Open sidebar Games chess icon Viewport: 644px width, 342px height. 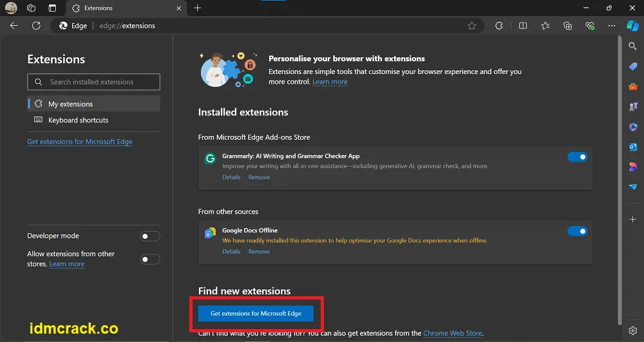(633, 107)
